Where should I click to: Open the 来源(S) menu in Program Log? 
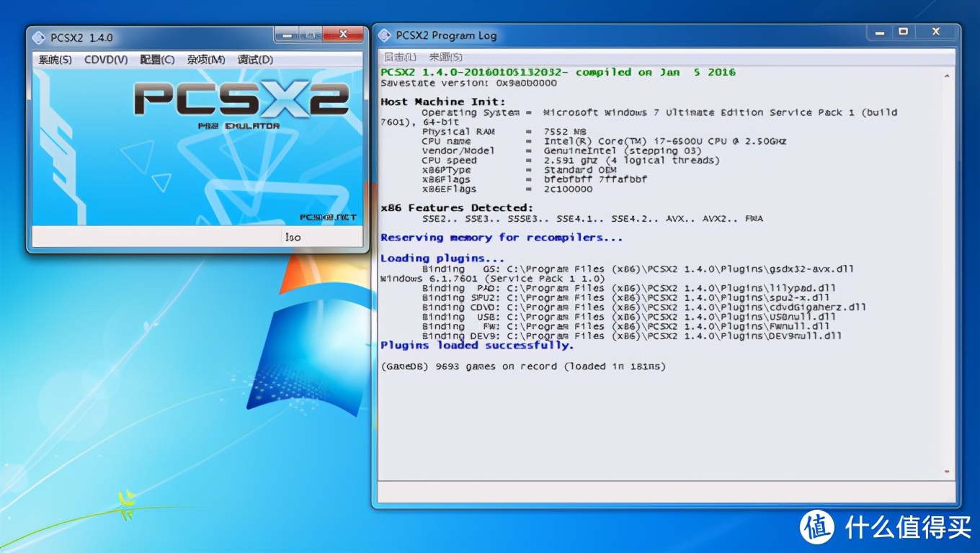pos(445,57)
